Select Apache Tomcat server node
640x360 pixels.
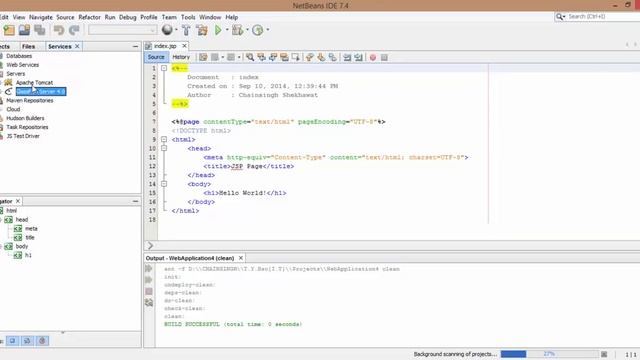pyautogui.click(x=34, y=82)
